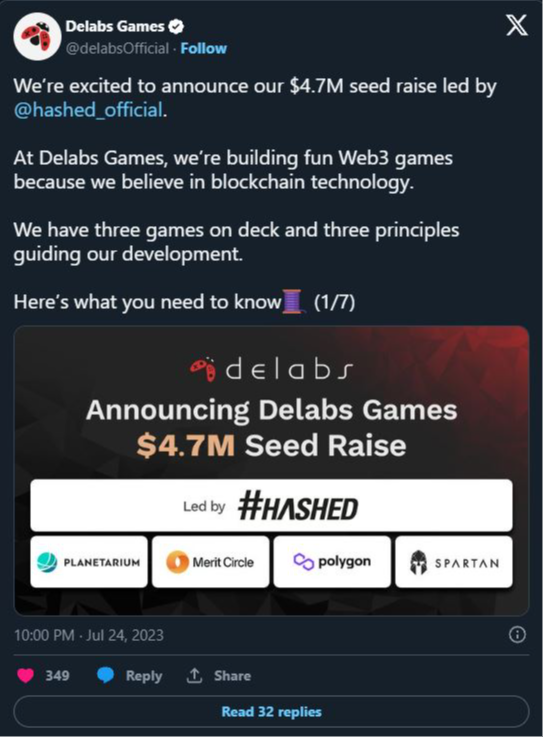Click the Delabs Games ladybug avatar
Image resolution: width=543 pixels, height=737 pixels.
[x=37, y=37]
